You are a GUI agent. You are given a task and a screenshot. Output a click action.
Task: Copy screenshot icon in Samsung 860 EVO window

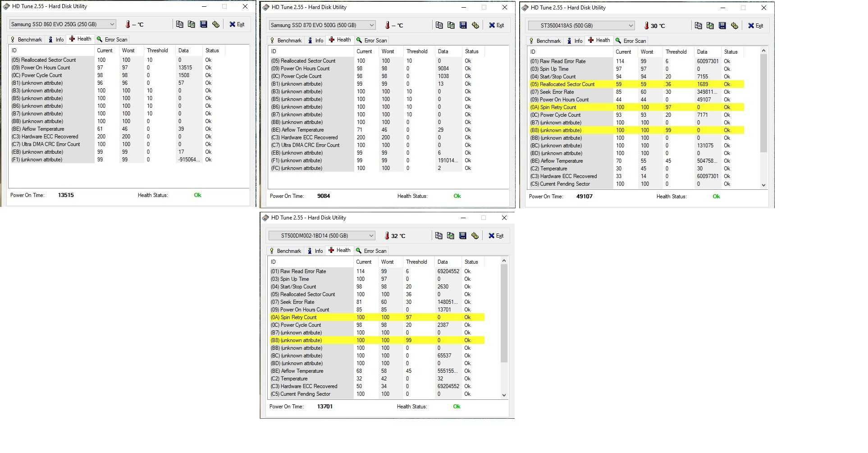point(192,24)
